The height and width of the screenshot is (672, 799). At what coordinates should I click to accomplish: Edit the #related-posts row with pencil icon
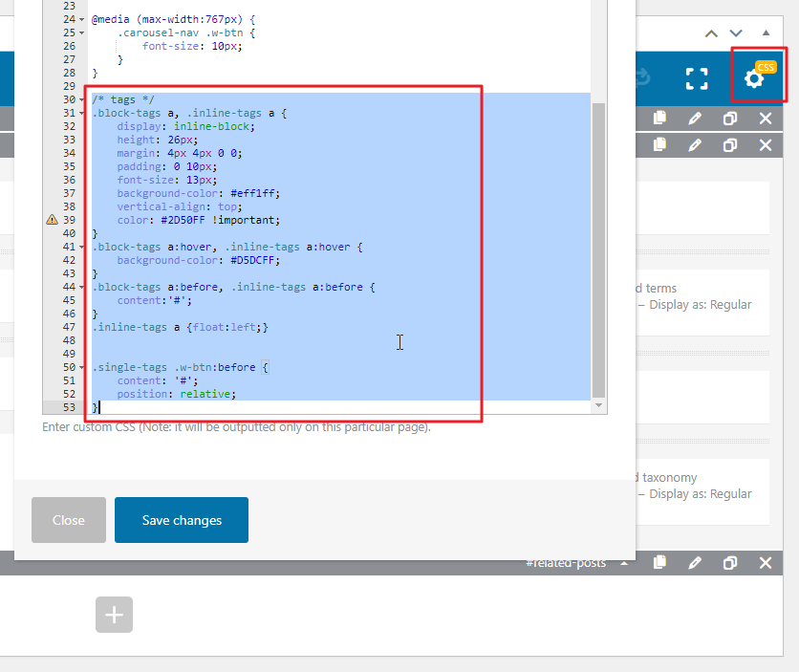(x=695, y=562)
